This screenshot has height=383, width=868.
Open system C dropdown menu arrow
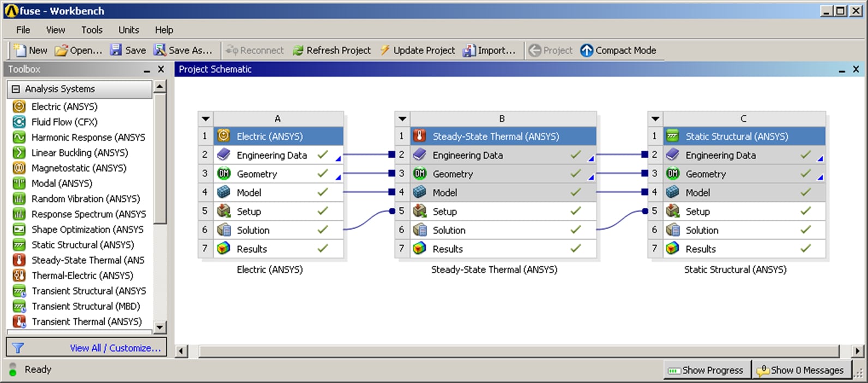655,118
